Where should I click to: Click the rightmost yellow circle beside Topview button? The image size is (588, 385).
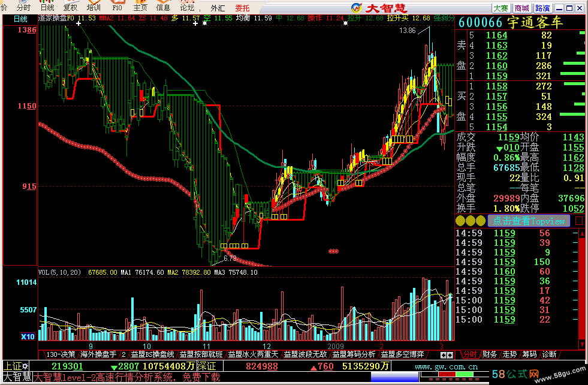[481, 221]
